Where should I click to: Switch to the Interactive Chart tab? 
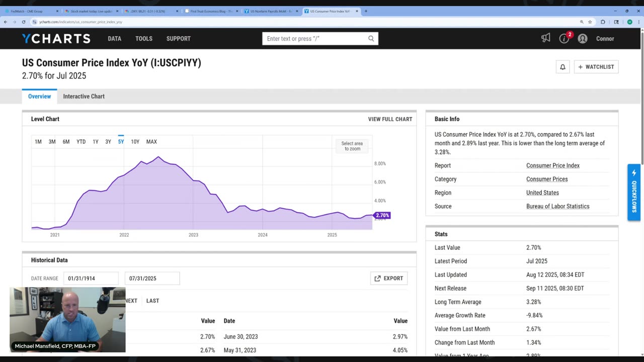click(84, 97)
